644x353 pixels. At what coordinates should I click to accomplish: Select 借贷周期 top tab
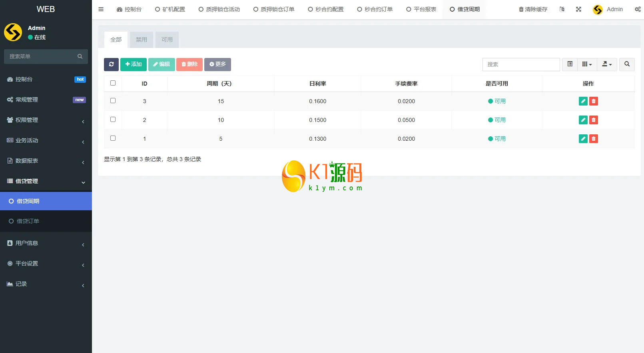(465, 9)
